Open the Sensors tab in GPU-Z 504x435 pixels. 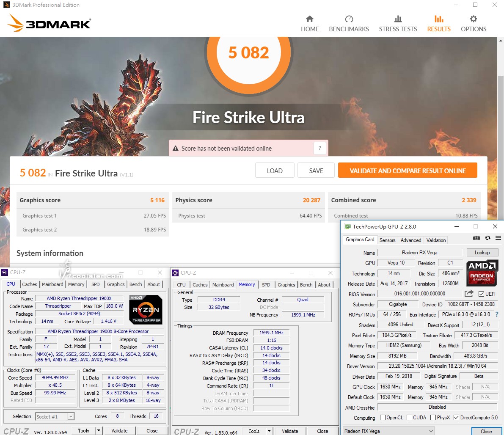[x=387, y=240]
